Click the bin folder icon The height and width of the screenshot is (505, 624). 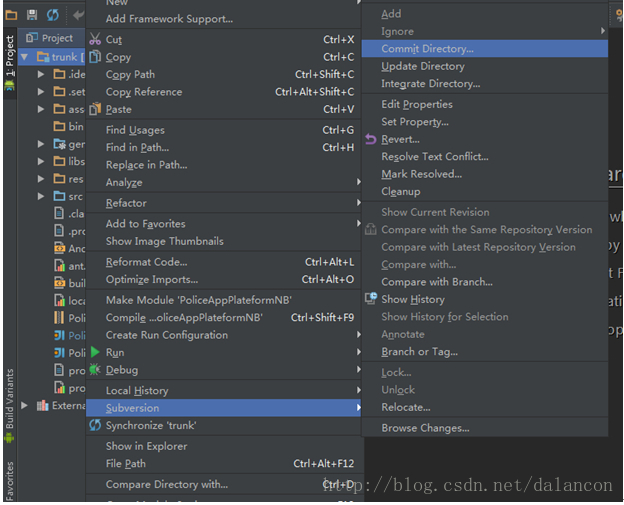[59, 126]
